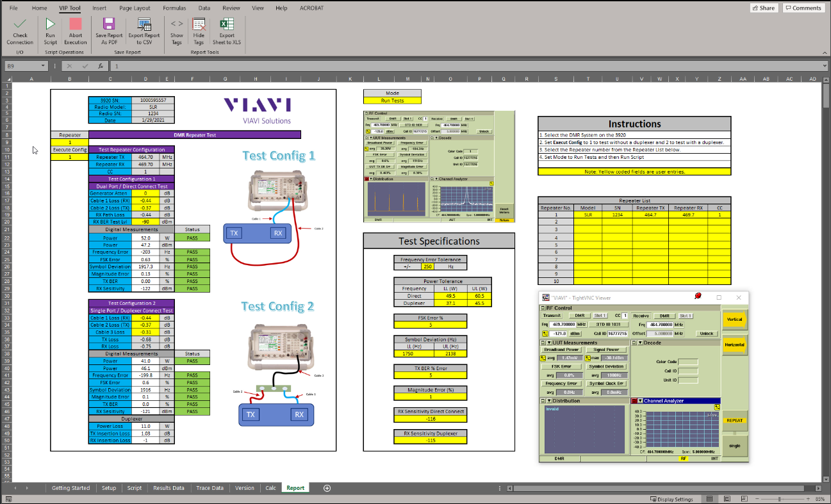Open the Name Box dropdown

pos(44,65)
